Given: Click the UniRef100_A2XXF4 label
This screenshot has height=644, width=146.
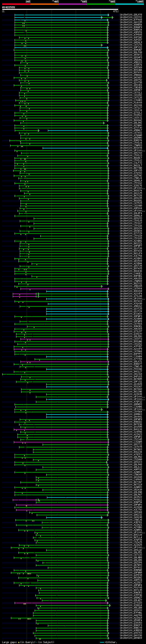Looking at the screenshot, I should [x=131, y=294].
